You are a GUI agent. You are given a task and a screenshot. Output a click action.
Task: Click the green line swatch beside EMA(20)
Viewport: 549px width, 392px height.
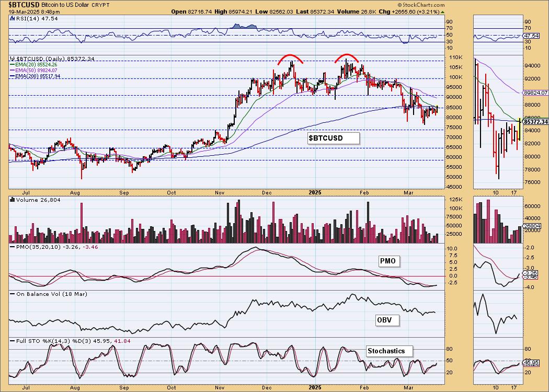pyautogui.click(x=13, y=65)
